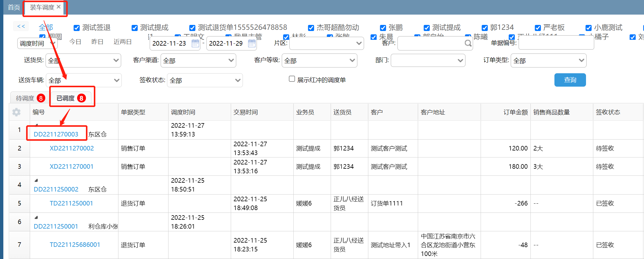The image size is (644, 259).
Task: Select the 昨日 quick date filter
Action: 97,42
